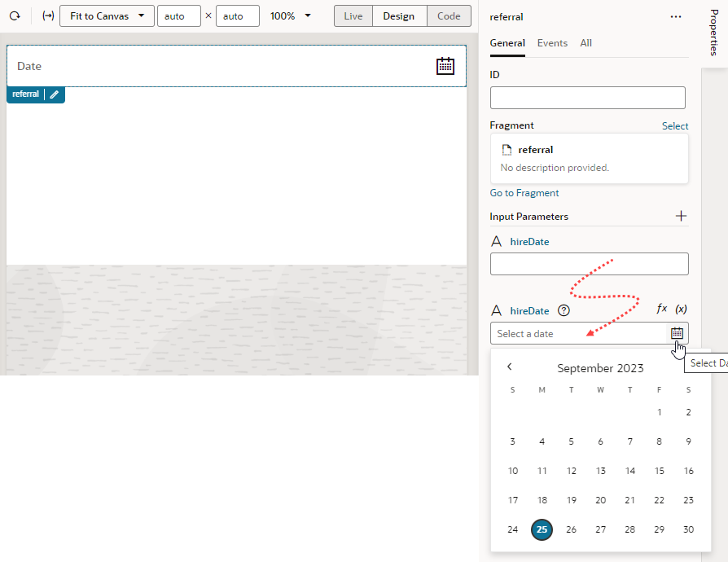This screenshot has width=728, height=562.
Task: Click the calendar icon in canvas Date field
Action: (x=445, y=66)
